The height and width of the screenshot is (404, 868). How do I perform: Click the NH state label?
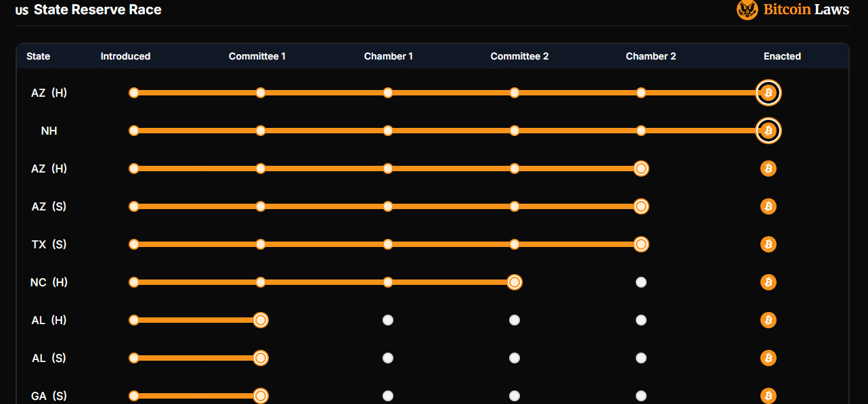tap(49, 131)
